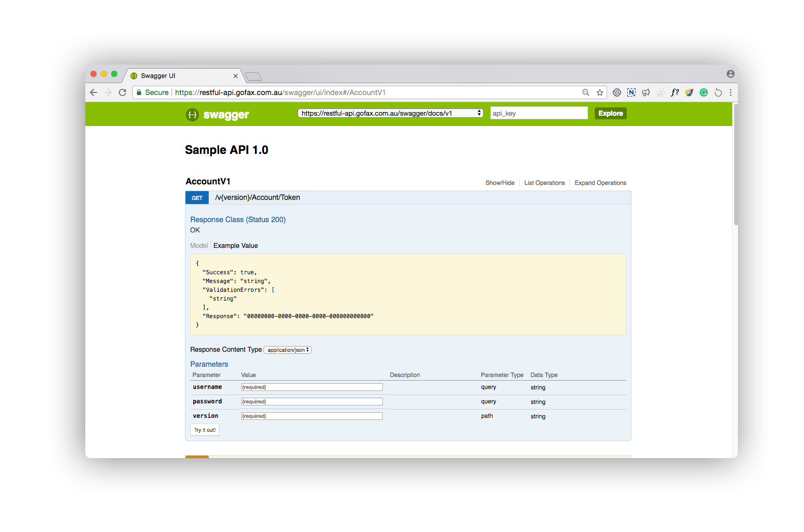
Task: Click the browser back arrow
Action: click(94, 92)
